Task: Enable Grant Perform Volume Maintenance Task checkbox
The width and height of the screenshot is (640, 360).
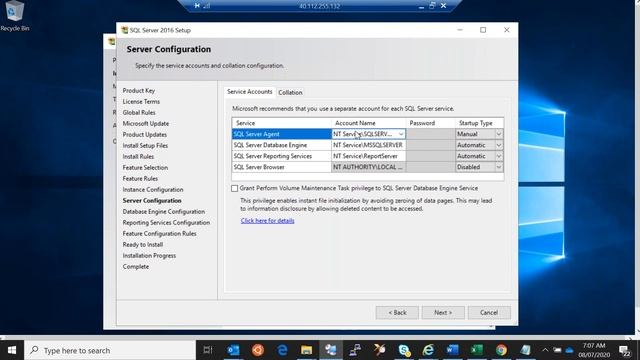Action: click(x=234, y=188)
